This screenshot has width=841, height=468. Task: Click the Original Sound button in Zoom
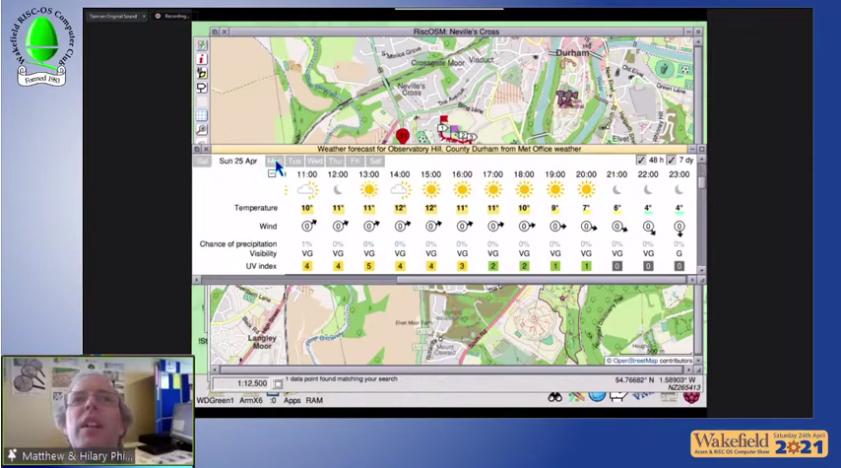(x=114, y=16)
